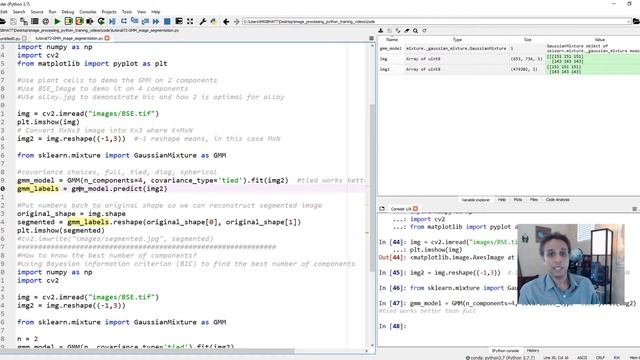Switch to the Files pane tab
This screenshot has height=360, width=640.
click(533, 200)
